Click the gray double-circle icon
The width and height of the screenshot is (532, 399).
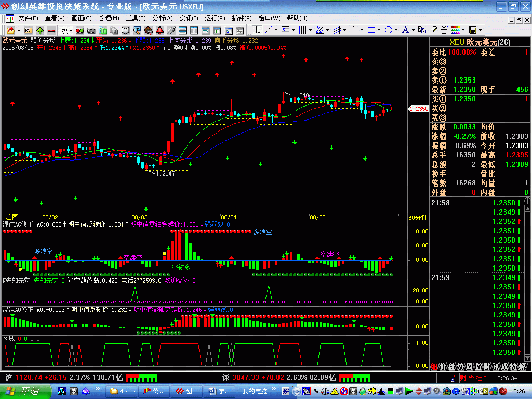click(x=91, y=31)
